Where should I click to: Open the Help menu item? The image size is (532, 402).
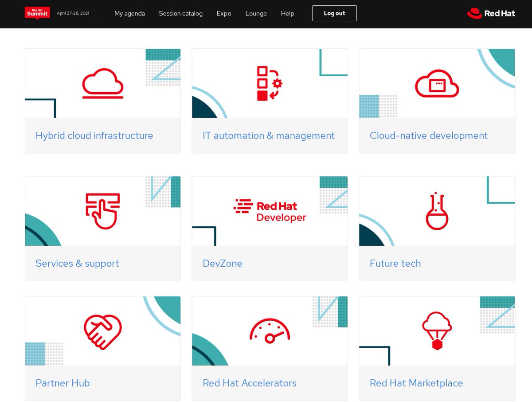tap(287, 14)
